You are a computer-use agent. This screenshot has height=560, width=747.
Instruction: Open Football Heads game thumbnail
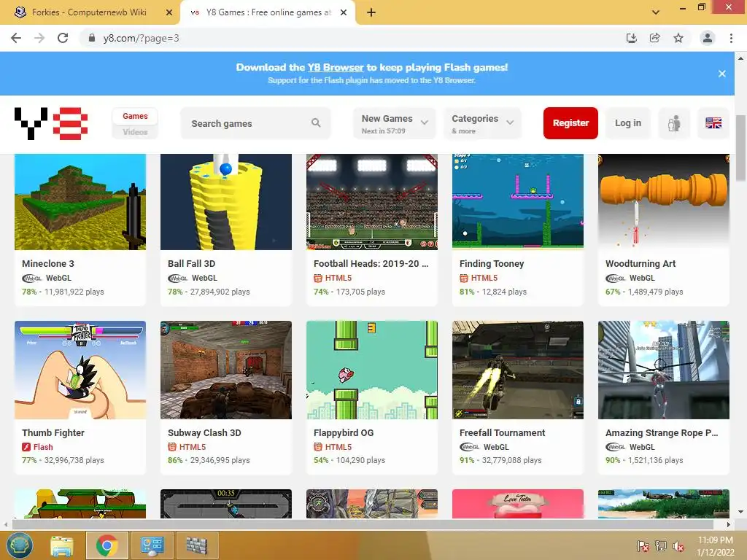point(371,201)
